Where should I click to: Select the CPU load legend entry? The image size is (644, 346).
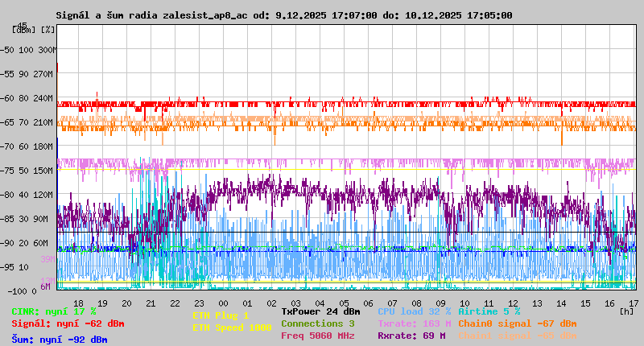(414, 311)
